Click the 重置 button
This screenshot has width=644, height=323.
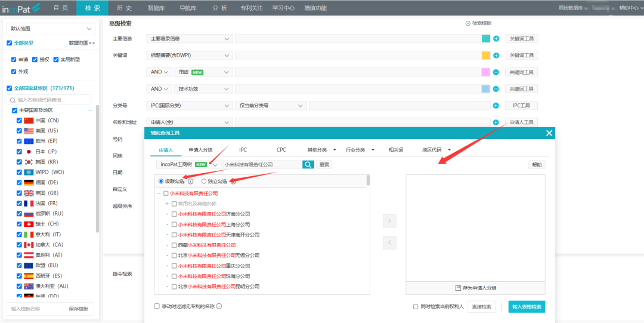(324, 165)
